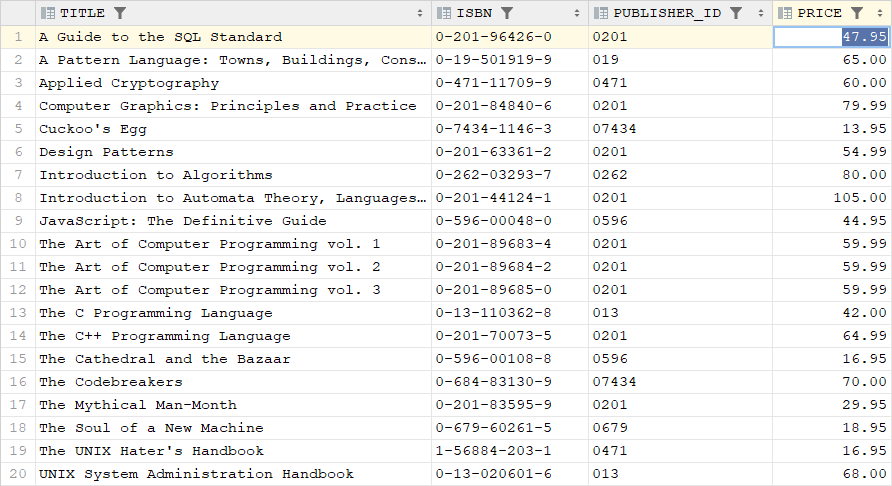The image size is (892, 486).
Task: Click publisher ID cell 019
Action: [680, 60]
